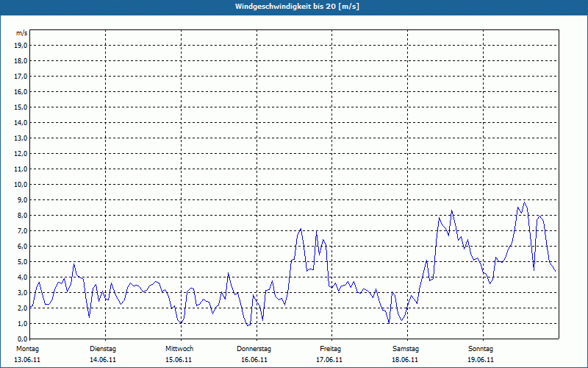
Task: Click the 'm/s' unit label
Action: [x=22, y=33]
